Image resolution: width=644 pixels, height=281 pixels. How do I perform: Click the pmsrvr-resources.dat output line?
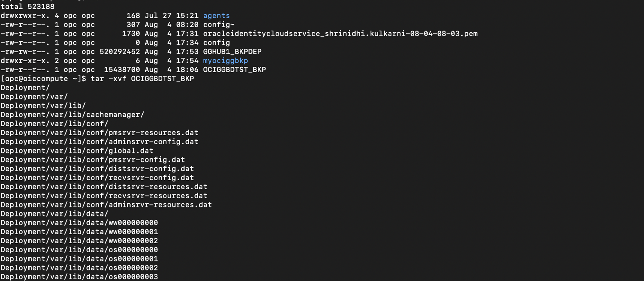point(99,133)
